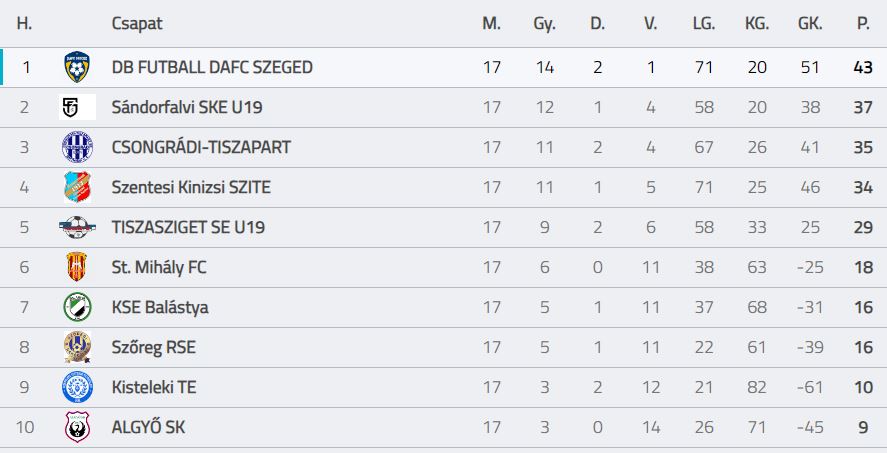Image resolution: width=887 pixels, height=453 pixels.
Task: Open the DB FUTBALL DAFC SZEGED team page
Action: (x=212, y=67)
